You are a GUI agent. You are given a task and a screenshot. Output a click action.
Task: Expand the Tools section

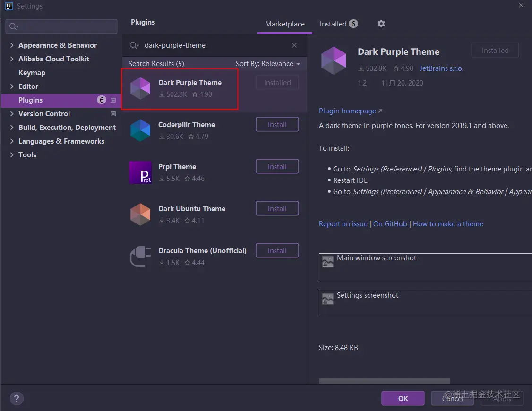(12, 154)
